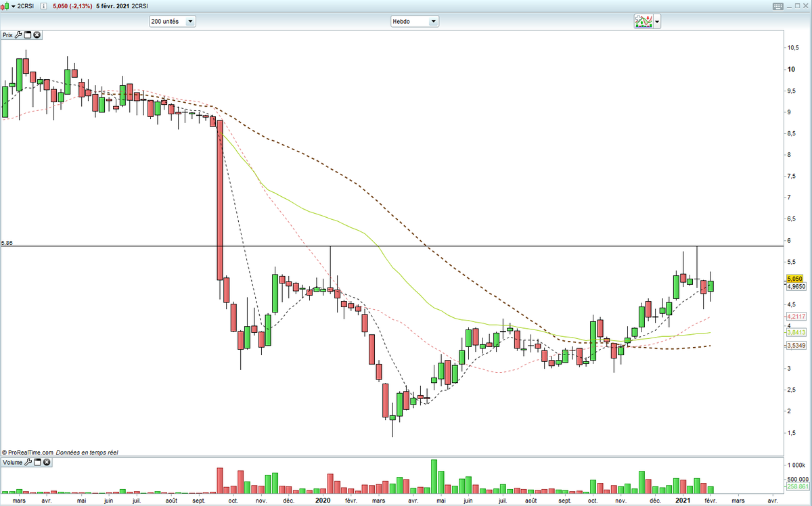
Task: Click the ProRealTime.com copyright link
Action: tap(28, 452)
